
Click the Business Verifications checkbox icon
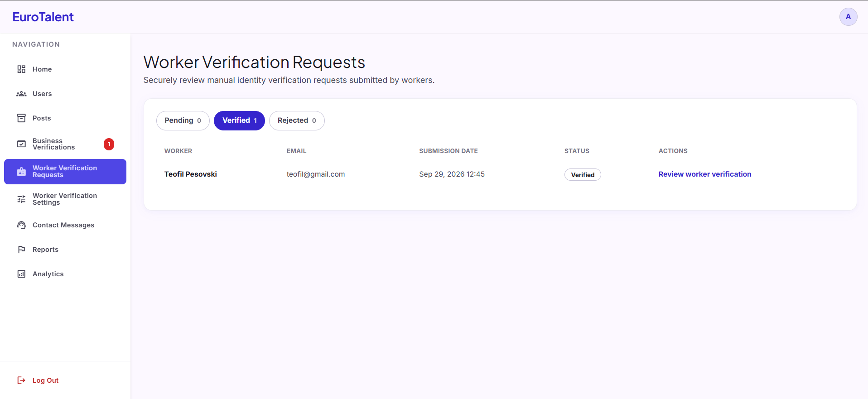(21, 144)
